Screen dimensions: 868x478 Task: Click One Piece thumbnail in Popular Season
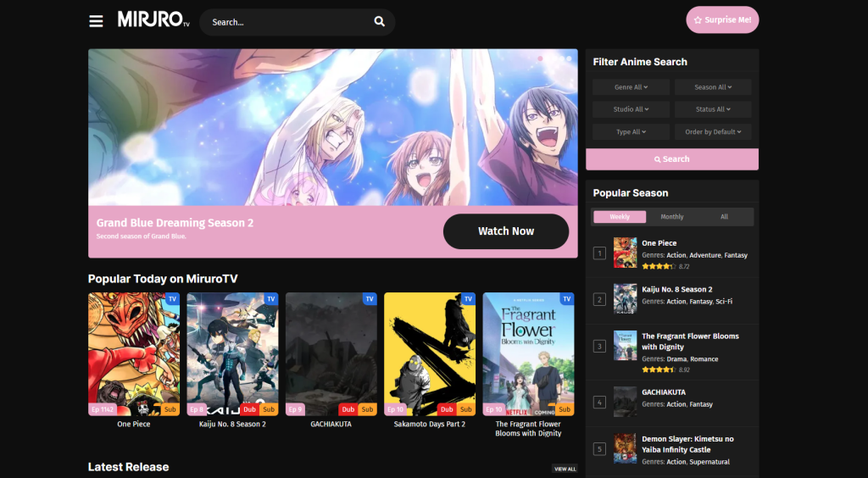pyautogui.click(x=625, y=253)
